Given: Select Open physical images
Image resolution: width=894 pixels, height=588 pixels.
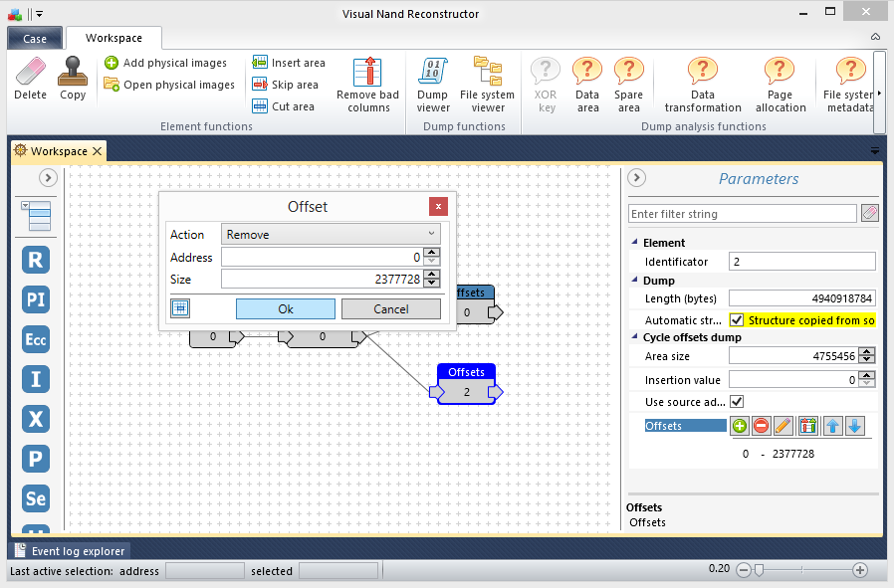Looking at the screenshot, I should point(169,85).
